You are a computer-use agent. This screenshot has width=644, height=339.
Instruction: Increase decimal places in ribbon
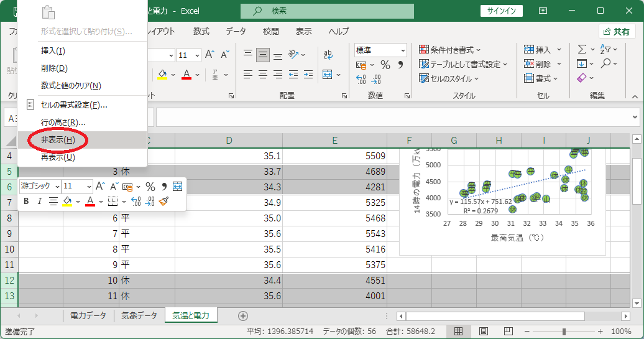361,79
